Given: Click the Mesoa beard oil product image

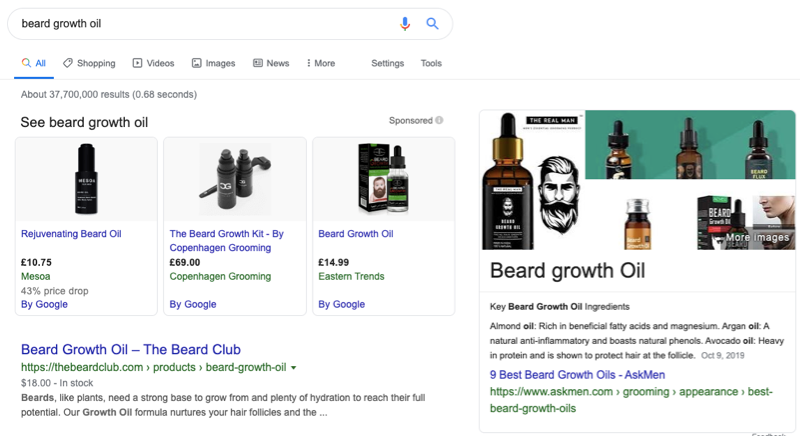Looking at the screenshot, I should (86, 178).
